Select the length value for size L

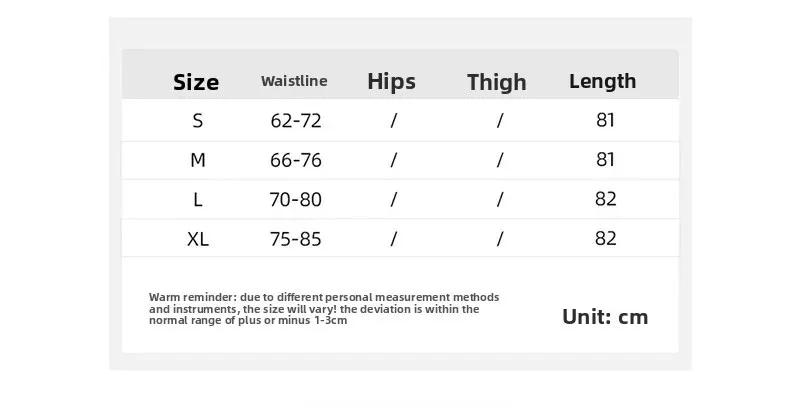[x=605, y=199]
